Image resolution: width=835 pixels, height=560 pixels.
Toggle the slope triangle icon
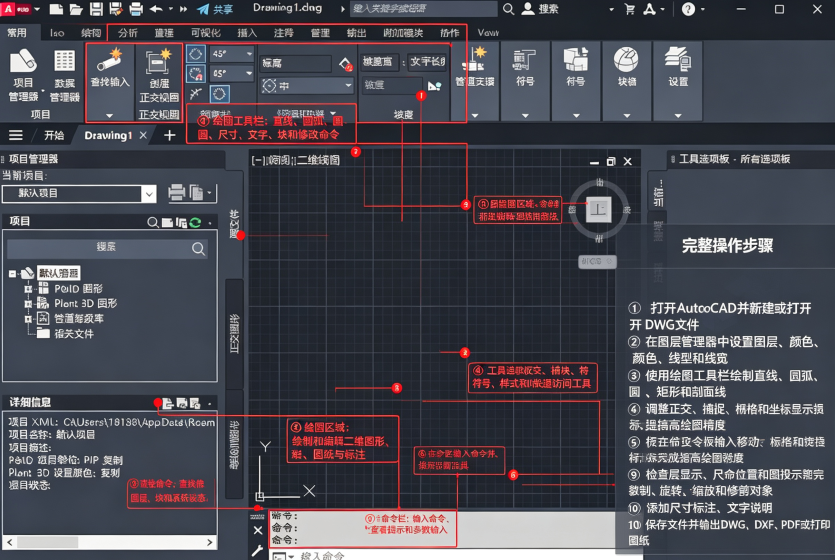pos(435,85)
